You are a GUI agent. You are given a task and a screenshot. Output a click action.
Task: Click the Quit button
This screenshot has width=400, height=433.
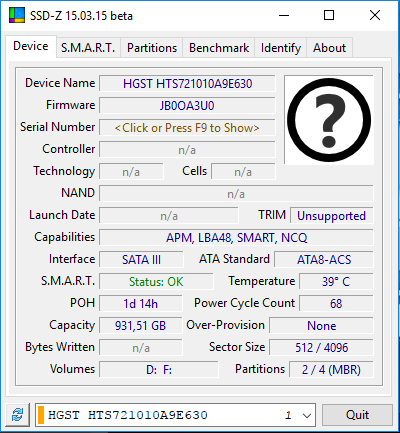(357, 415)
